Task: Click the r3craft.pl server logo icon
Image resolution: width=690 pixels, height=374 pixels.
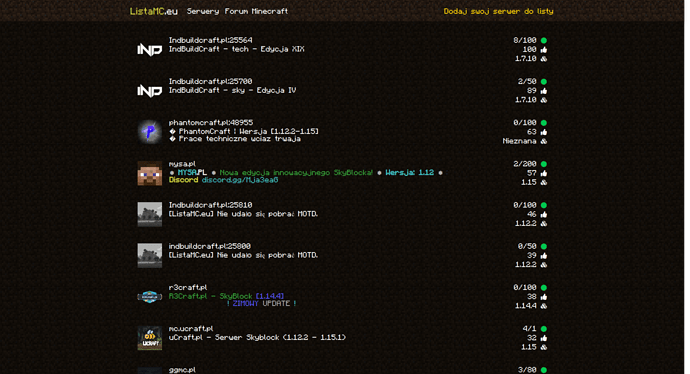Action: click(150, 297)
